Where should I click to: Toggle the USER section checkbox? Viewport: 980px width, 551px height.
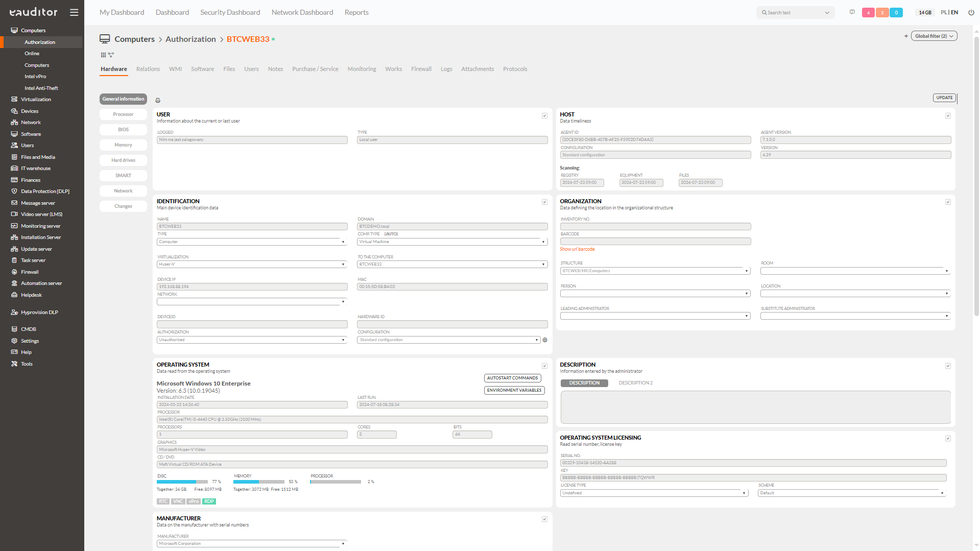click(544, 116)
